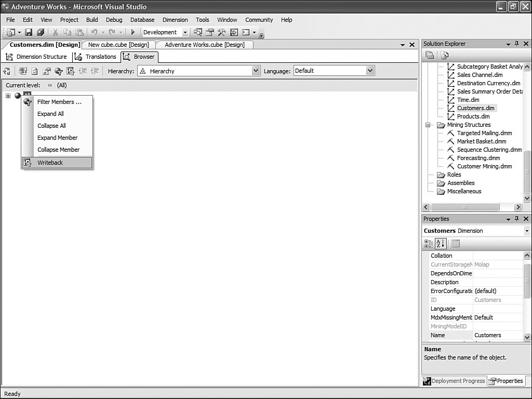Click the Cut scissors icon
This screenshot has width=532, height=399.
point(55,32)
